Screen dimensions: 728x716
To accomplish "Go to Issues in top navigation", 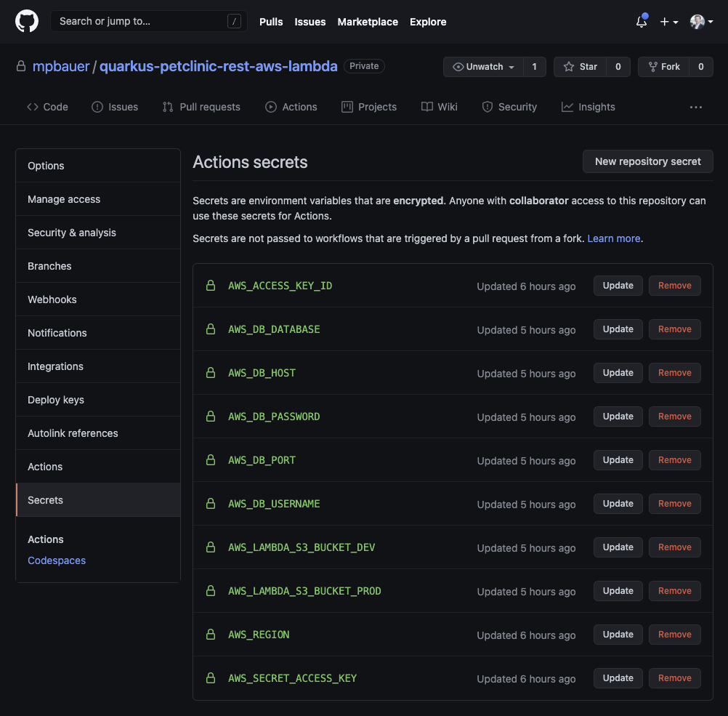I will [310, 22].
